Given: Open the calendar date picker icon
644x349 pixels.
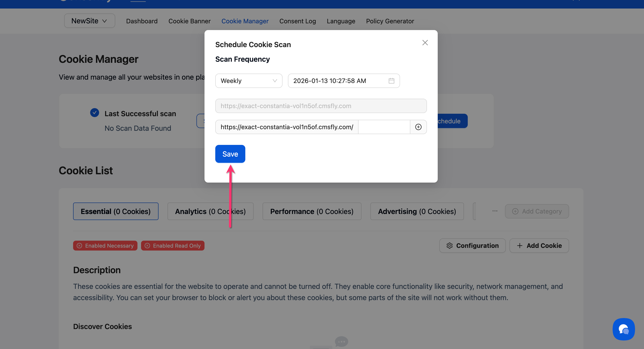Looking at the screenshot, I should point(391,81).
